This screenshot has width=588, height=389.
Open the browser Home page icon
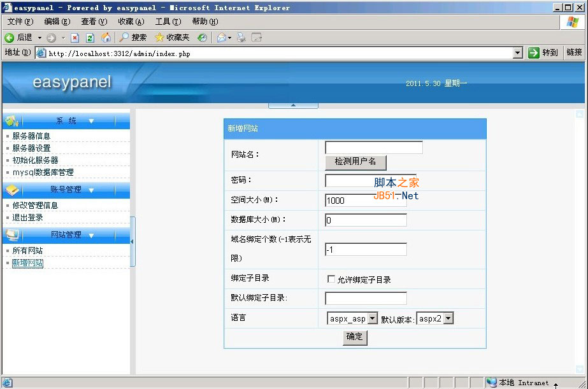pyautogui.click(x=106, y=37)
